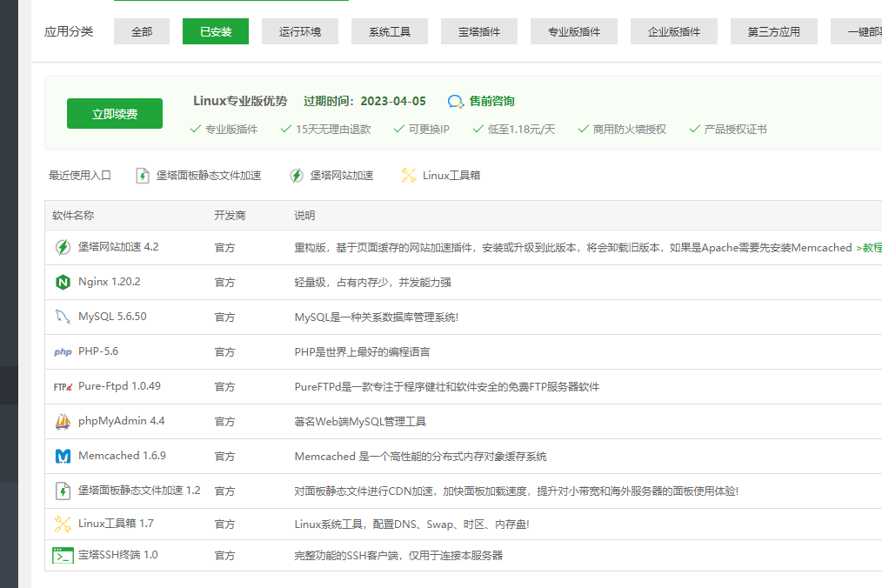This screenshot has width=882, height=588.
Task: Click the 堡塔网站加速 4.2 lightning icon
Action: pos(63,247)
